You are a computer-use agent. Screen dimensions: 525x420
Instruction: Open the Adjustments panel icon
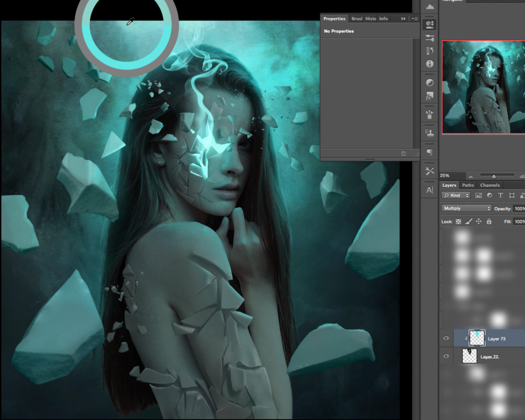click(x=430, y=83)
